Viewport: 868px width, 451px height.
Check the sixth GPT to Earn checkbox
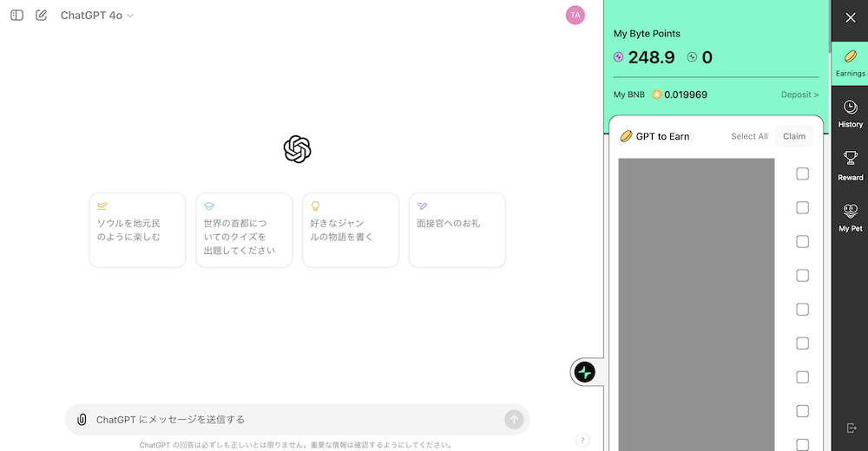(802, 343)
